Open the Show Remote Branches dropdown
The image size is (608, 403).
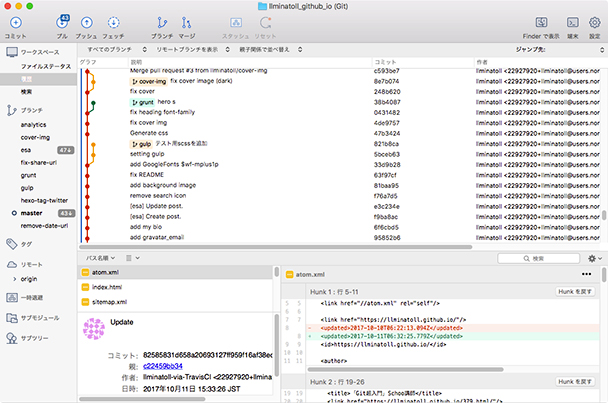pos(193,50)
